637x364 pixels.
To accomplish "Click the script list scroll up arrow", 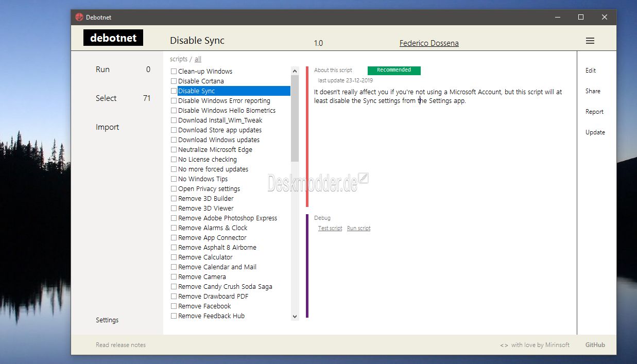I will click(x=295, y=71).
